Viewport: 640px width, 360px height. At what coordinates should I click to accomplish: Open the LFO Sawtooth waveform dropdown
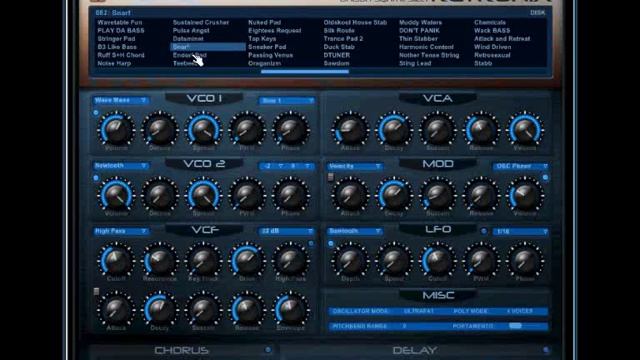pos(354,231)
